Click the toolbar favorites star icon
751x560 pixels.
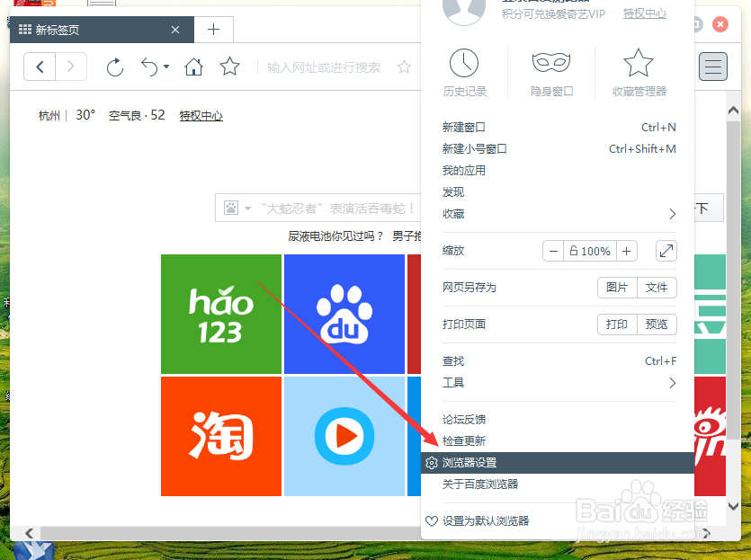pos(229,67)
